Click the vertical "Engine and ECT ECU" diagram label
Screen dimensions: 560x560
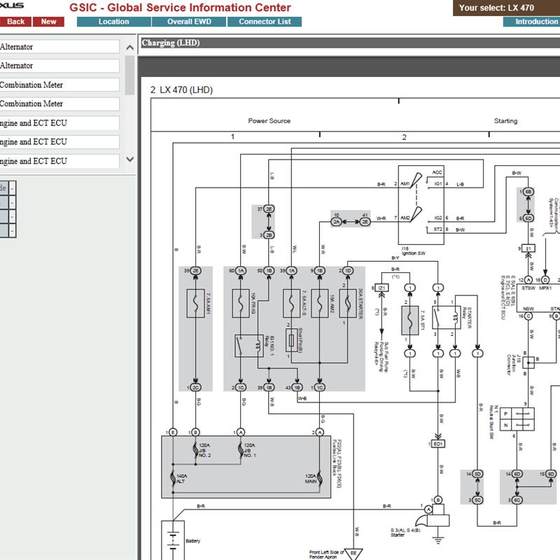click(x=503, y=298)
